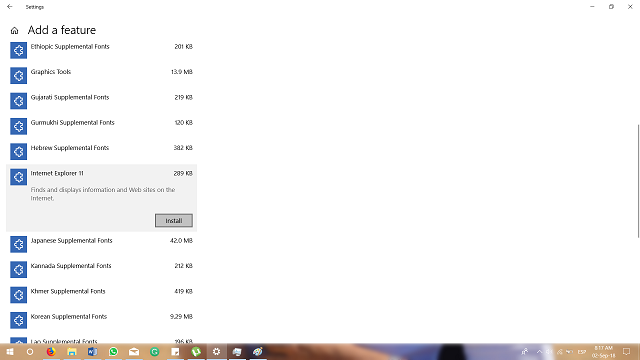Screen dimensions: 640x360
Task: Go back using the Settings back arrow
Action: coord(10,7)
